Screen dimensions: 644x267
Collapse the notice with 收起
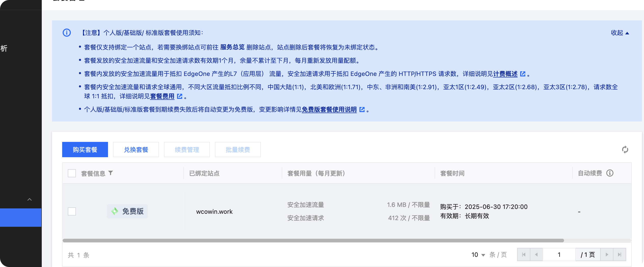620,33
